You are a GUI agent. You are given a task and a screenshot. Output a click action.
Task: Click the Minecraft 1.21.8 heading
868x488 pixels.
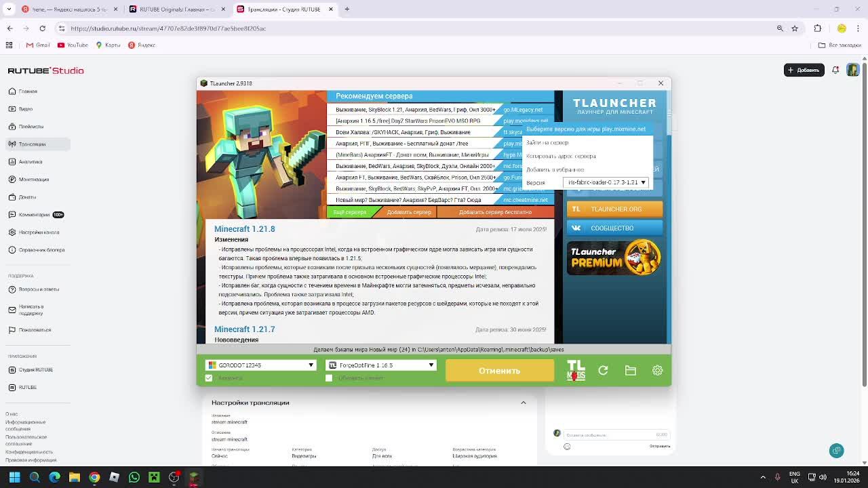click(x=245, y=229)
